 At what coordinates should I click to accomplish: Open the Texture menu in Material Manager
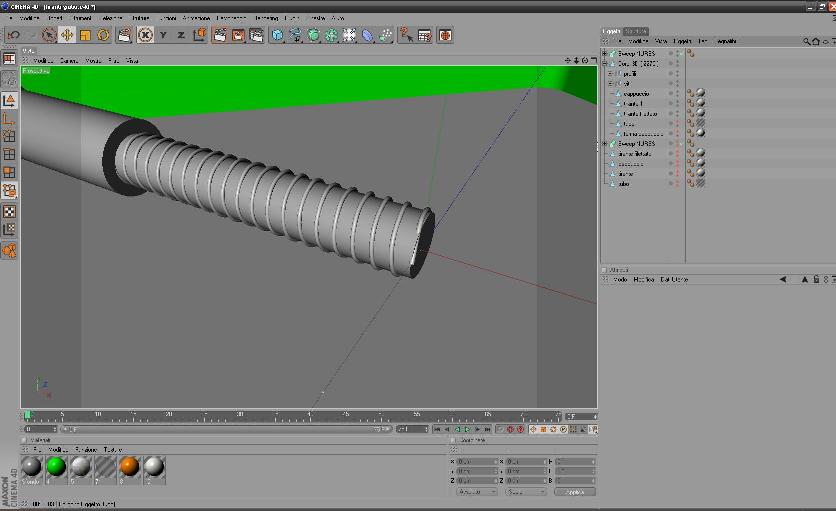pyautogui.click(x=112, y=450)
